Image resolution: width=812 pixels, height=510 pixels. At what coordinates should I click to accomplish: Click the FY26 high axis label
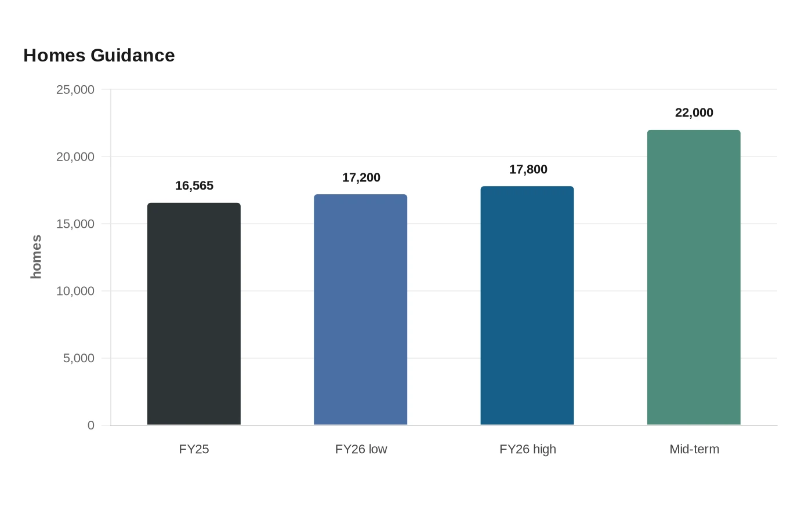(x=528, y=449)
